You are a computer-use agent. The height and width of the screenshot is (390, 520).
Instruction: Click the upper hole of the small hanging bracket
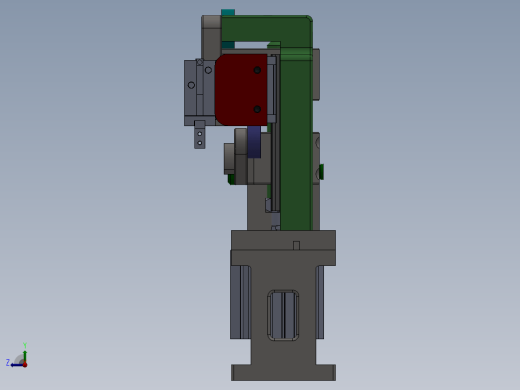[200, 134]
